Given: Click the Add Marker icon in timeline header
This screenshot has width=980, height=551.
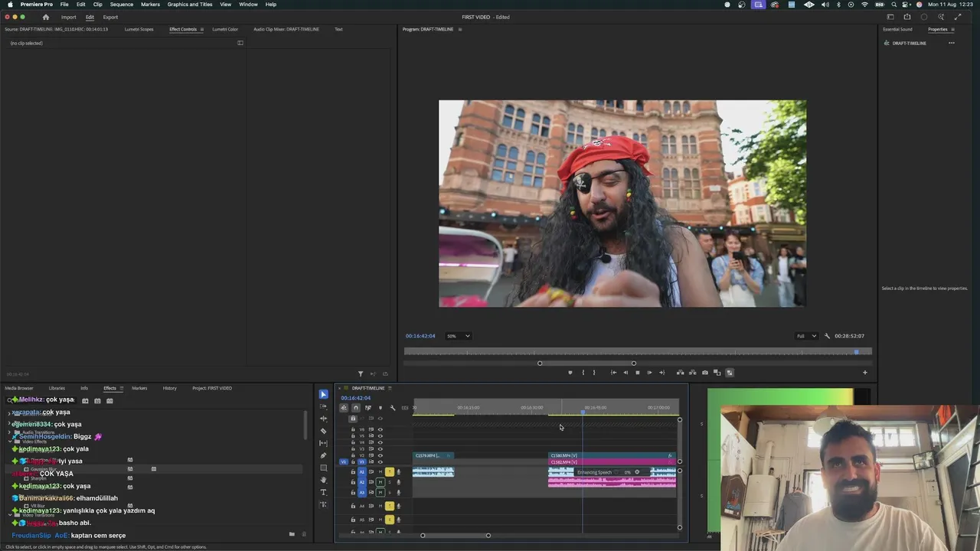Looking at the screenshot, I should point(381,408).
